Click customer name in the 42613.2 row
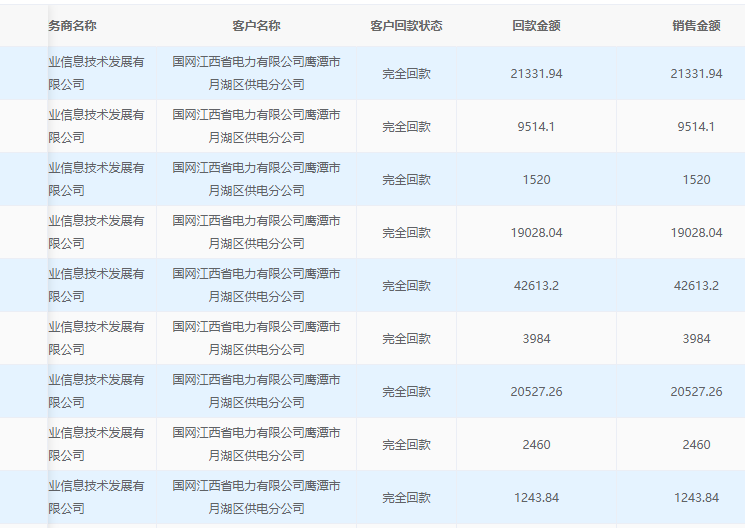The width and height of the screenshot is (745, 528). click(256, 285)
